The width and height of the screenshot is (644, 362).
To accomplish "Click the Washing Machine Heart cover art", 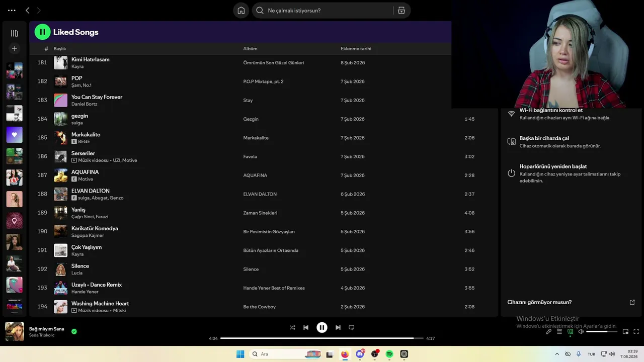I will (60, 307).
